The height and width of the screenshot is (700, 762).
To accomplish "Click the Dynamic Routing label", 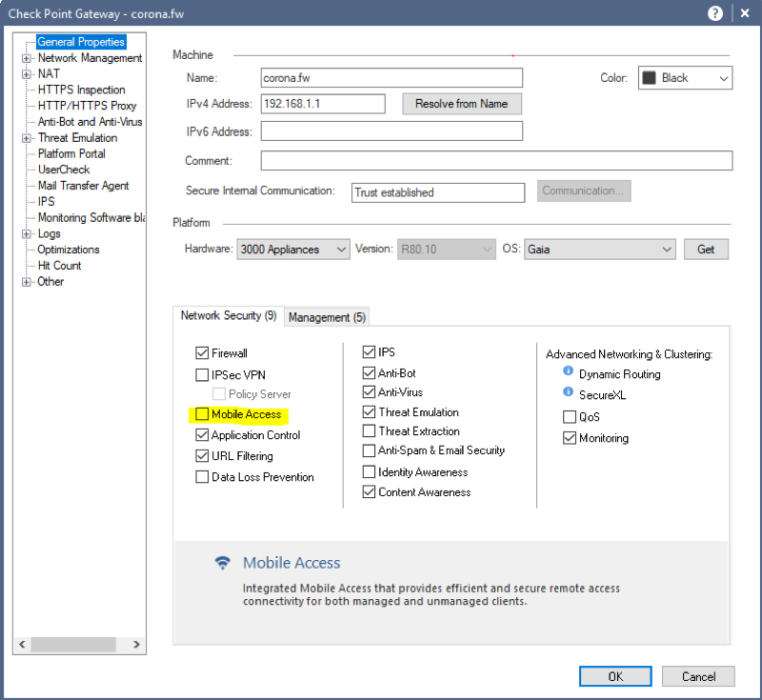I will [x=620, y=374].
